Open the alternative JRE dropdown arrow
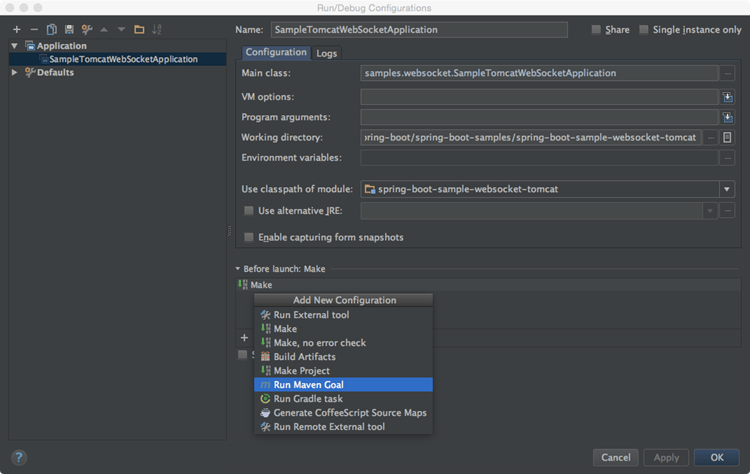This screenshot has height=474, width=750. tap(710, 210)
